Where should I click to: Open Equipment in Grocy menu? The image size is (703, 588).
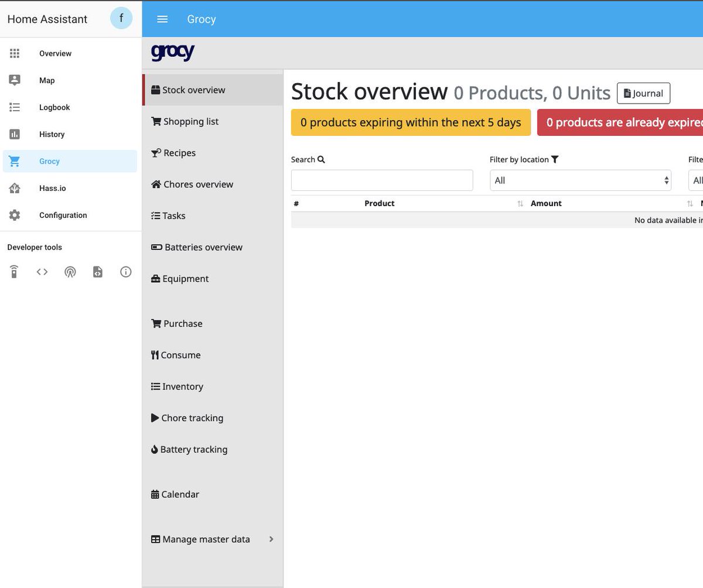[213, 279]
